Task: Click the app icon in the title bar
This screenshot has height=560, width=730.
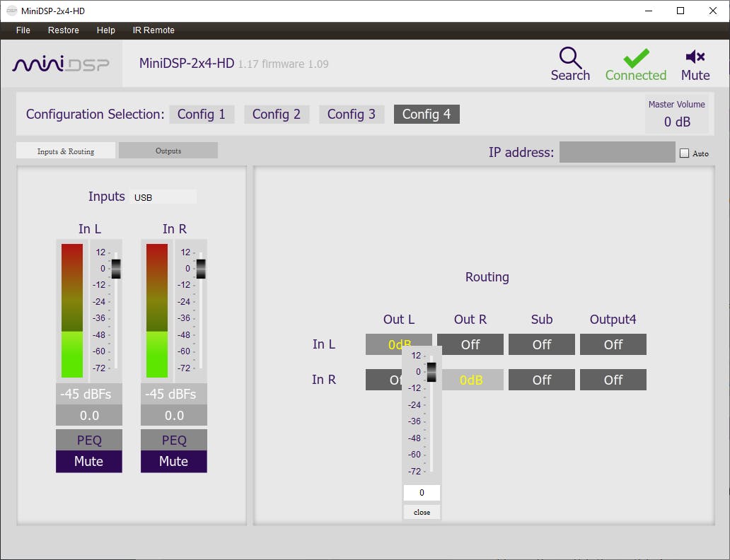Action: coord(11,11)
